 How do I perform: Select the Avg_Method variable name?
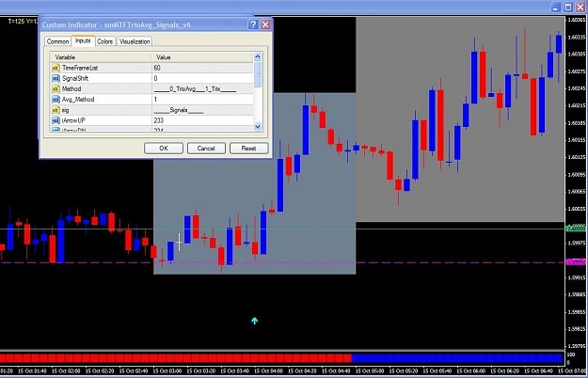(78, 100)
